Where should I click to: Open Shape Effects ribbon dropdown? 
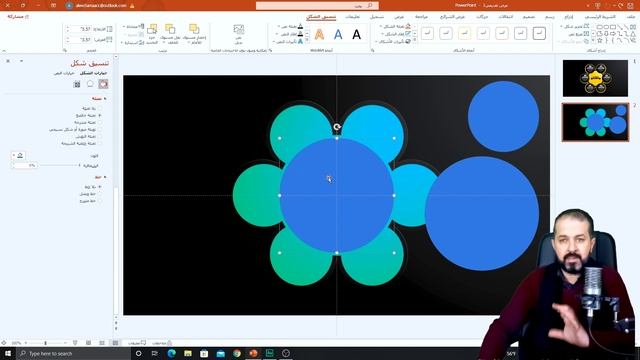pyautogui.click(x=393, y=42)
